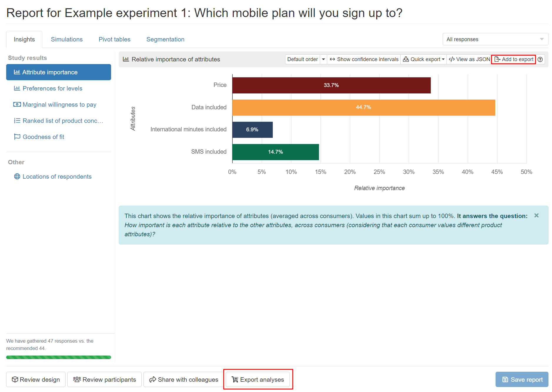Select Marginal willingness to pay
The height and width of the screenshot is (392, 552).
click(59, 105)
